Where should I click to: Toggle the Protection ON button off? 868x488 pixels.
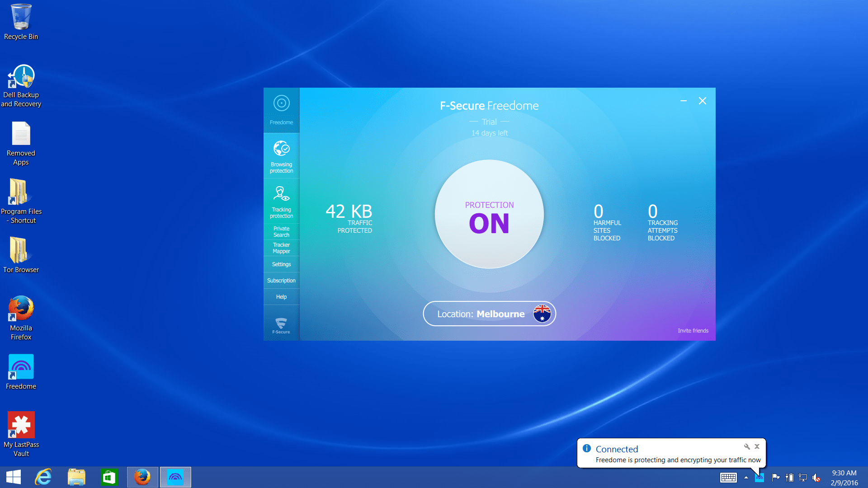click(x=489, y=214)
